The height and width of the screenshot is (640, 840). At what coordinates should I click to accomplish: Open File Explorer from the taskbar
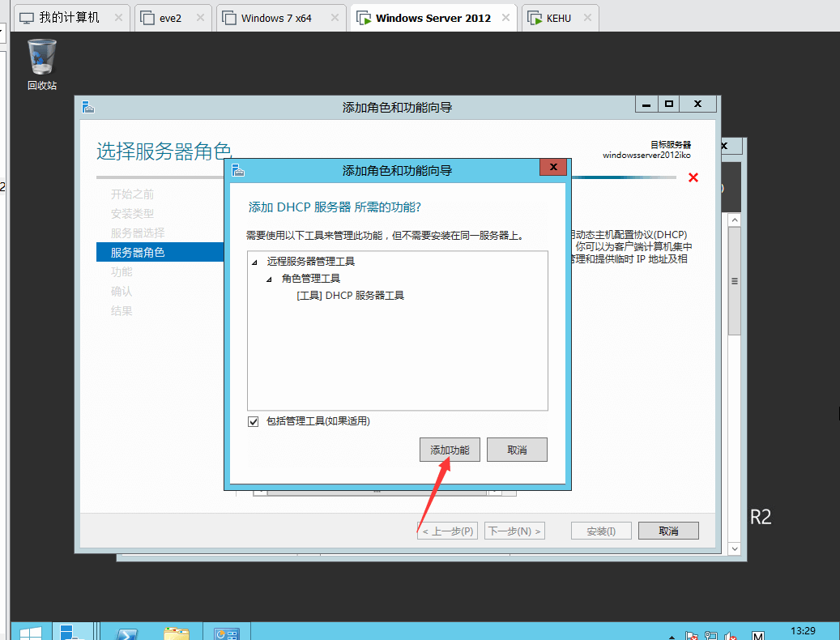tap(177, 633)
